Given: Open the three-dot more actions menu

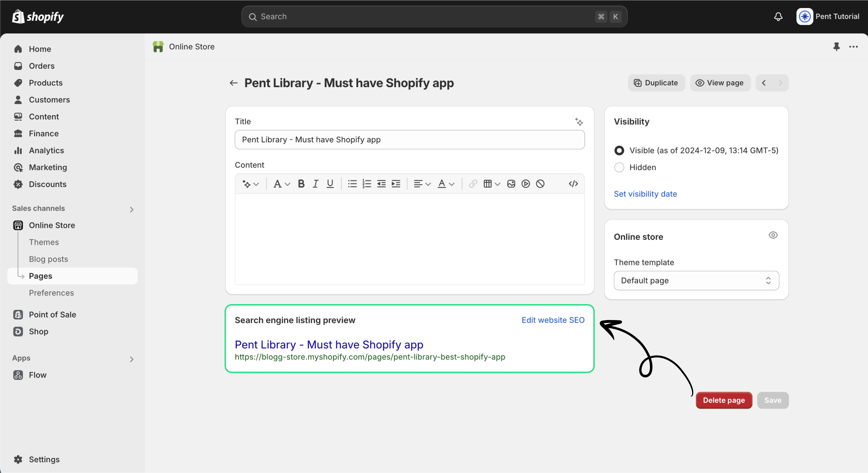Looking at the screenshot, I should [x=853, y=47].
